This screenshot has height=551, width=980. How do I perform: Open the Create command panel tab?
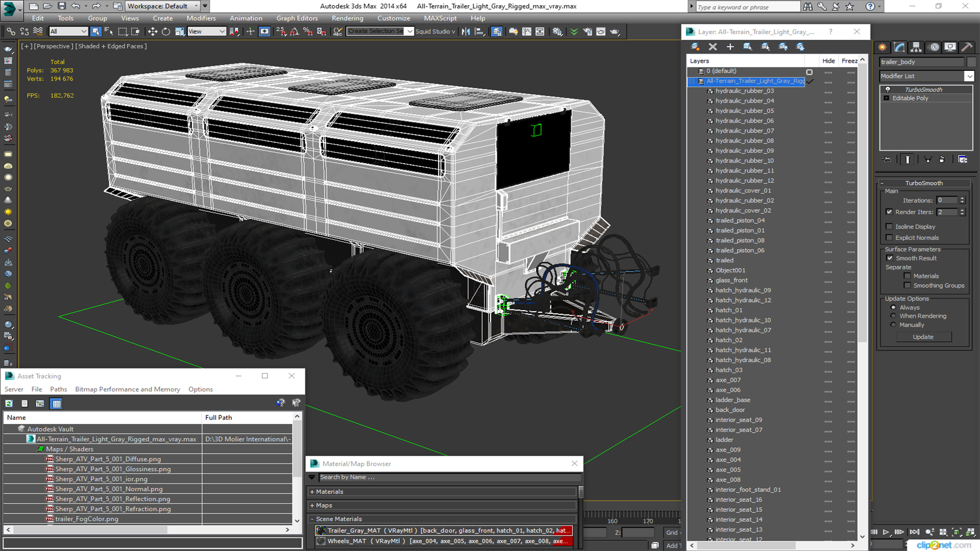tap(882, 47)
